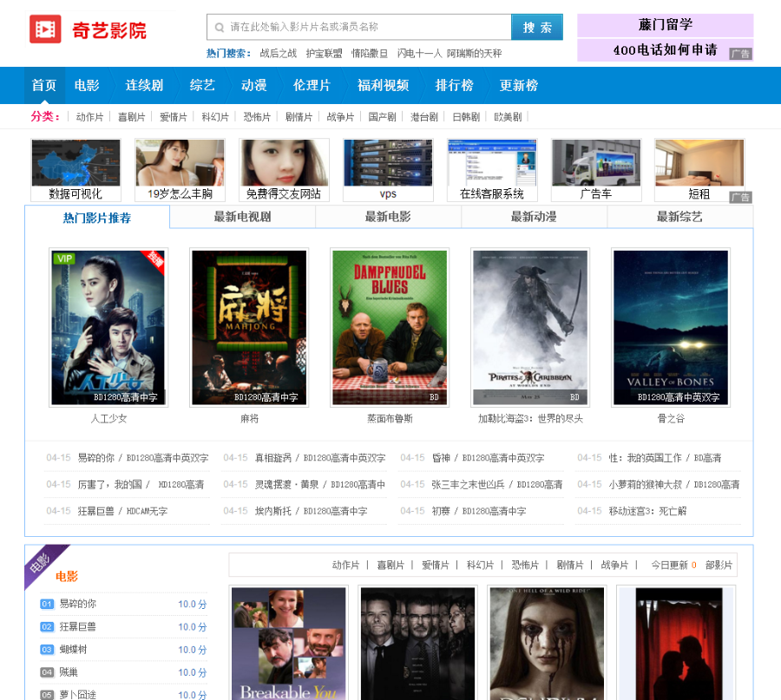Switch to 最新电视剧 tab
Image resolution: width=781 pixels, height=700 pixels.
243,217
